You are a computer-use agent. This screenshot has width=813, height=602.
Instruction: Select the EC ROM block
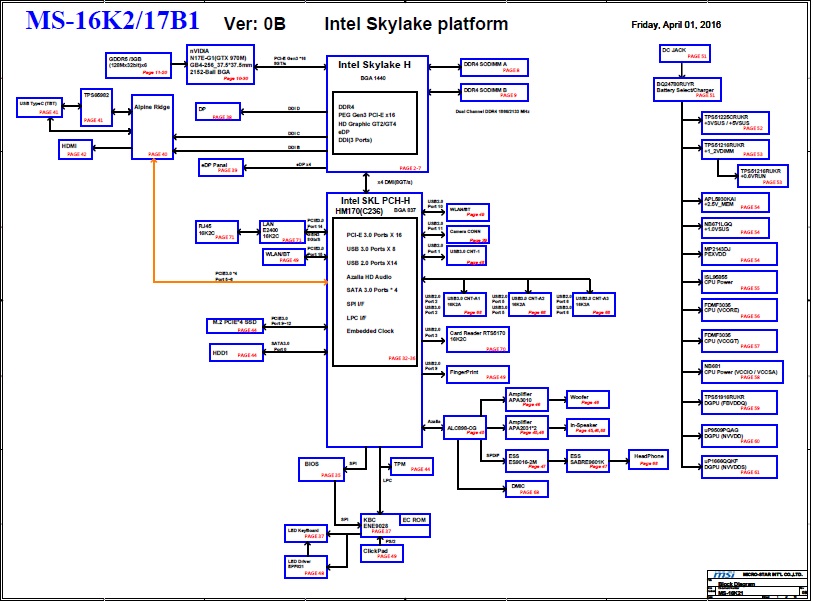(x=414, y=520)
